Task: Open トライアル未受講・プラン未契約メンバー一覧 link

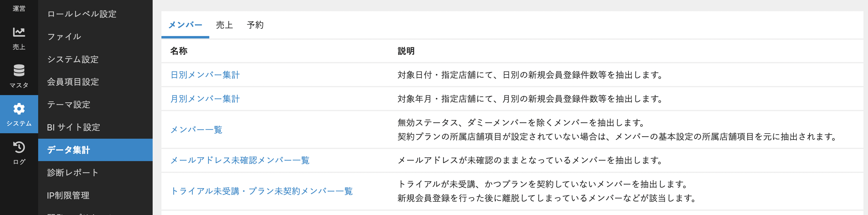Action: click(261, 191)
